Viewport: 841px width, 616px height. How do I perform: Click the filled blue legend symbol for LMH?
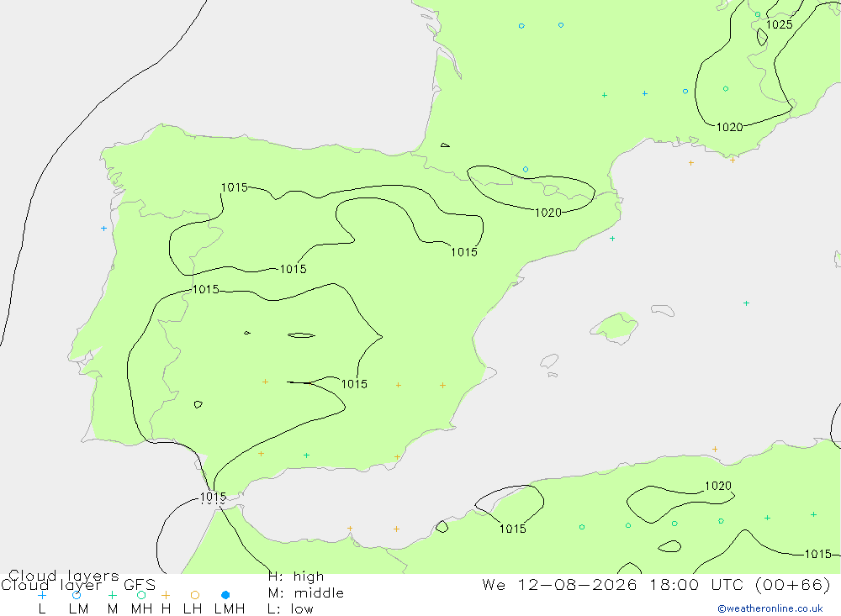(x=225, y=595)
